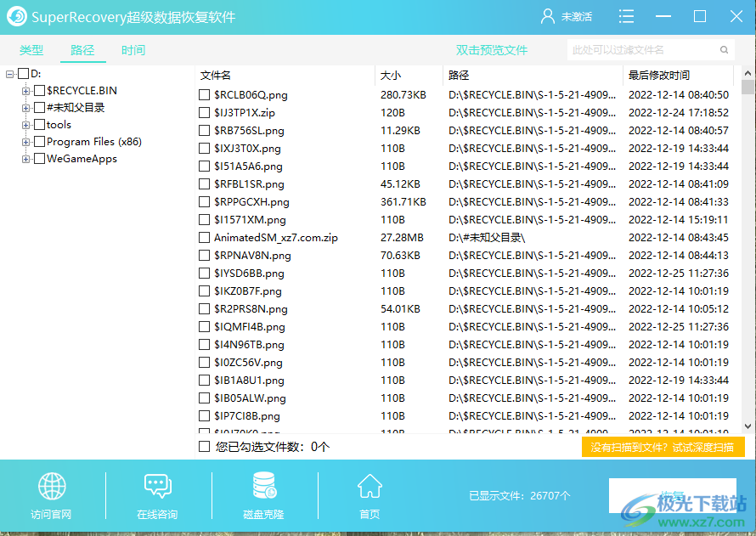Tick checkbox for AnimatedSM_xz7.com.zip
This screenshot has height=536, width=756.
pos(205,238)
